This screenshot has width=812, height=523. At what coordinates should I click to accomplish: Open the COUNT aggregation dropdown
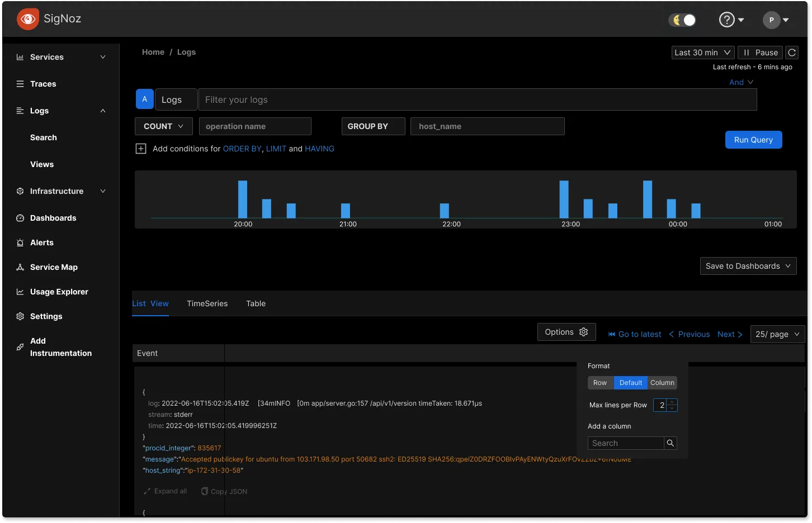tap(163, 126)
